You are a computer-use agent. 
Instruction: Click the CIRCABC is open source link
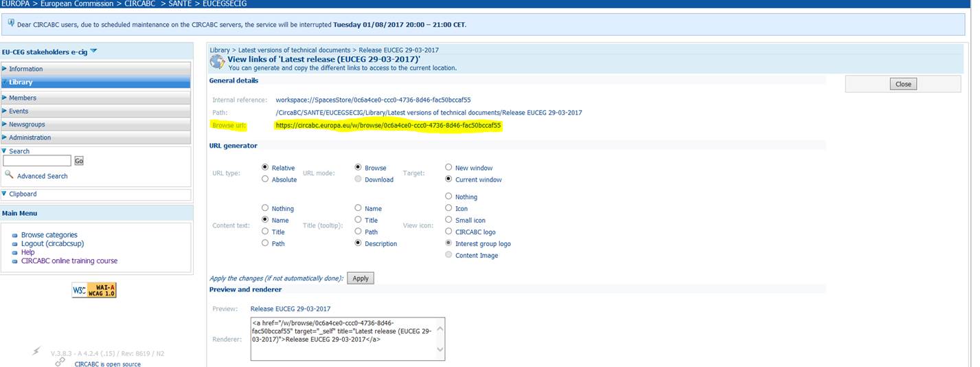point(108,364)
